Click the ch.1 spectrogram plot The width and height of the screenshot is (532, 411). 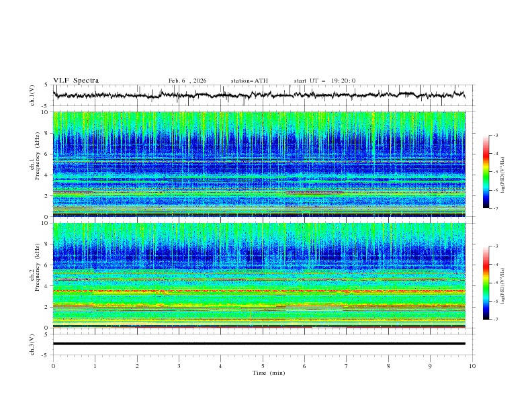259,164
